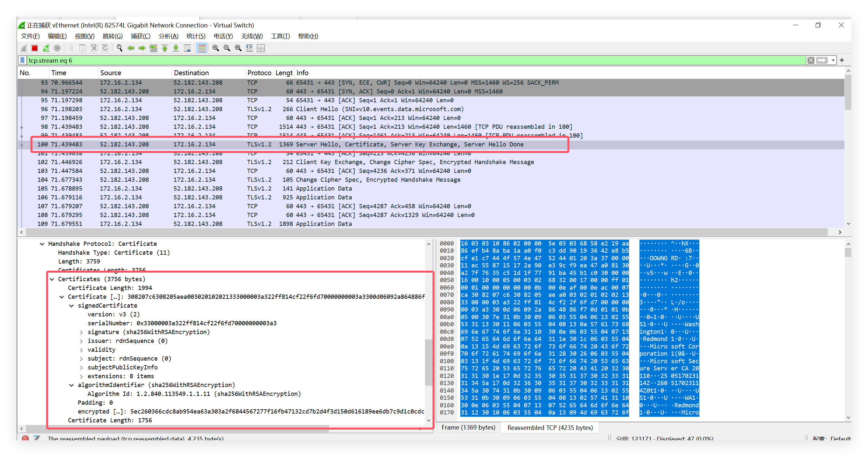Stop the running packet capture
The width and height of the screenshot is (868, 457).
pos(34,48)
